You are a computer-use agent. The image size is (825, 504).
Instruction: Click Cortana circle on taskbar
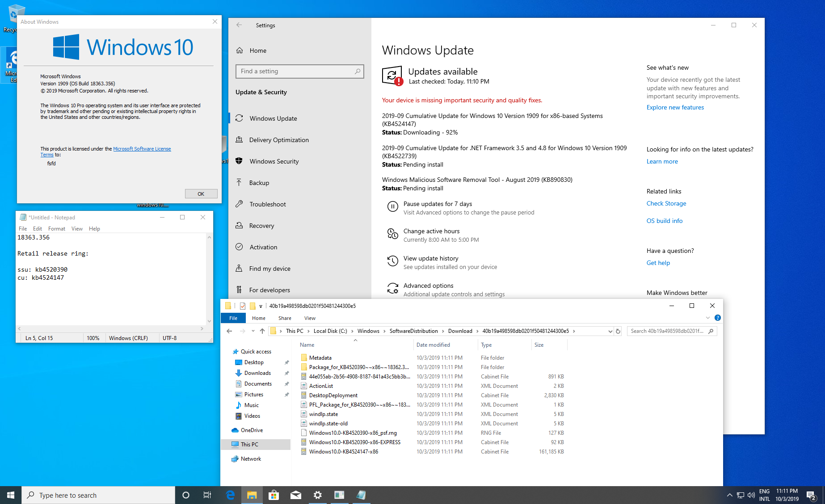pyautogui.click(x=186, y=495)
